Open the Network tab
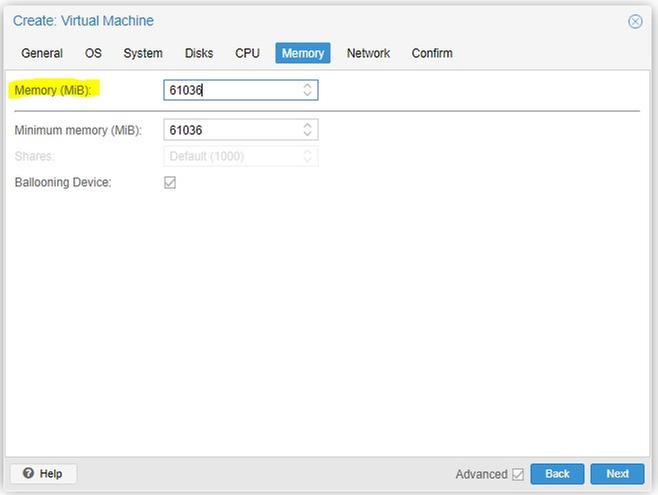The image size is (658, 495). 368,53
